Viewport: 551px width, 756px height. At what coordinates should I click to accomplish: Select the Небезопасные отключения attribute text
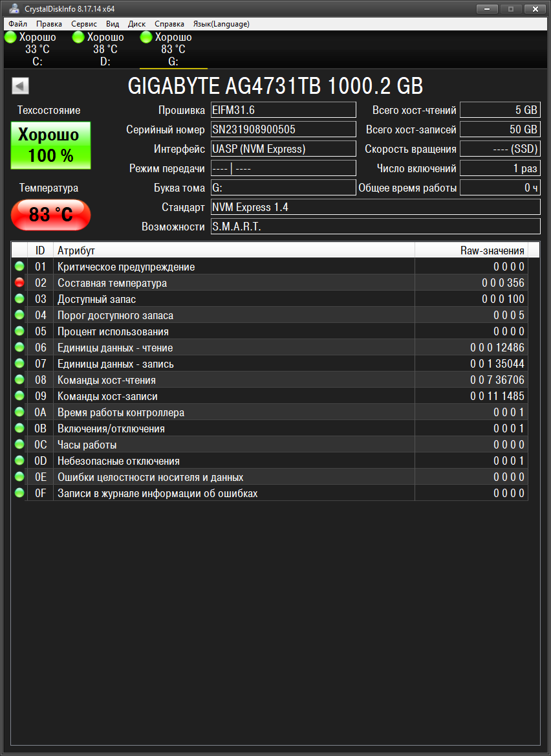[118, 461]
